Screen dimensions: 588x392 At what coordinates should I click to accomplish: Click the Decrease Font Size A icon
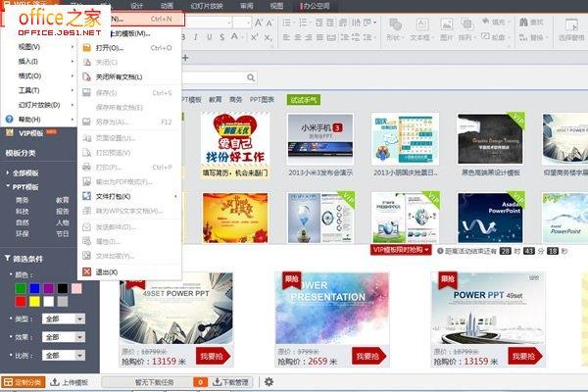[269, 24]
